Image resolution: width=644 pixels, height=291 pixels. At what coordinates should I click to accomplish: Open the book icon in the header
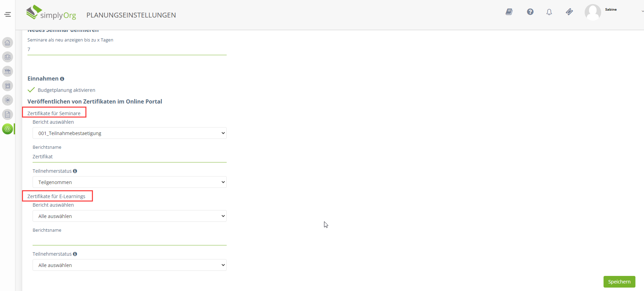point(509,12)
